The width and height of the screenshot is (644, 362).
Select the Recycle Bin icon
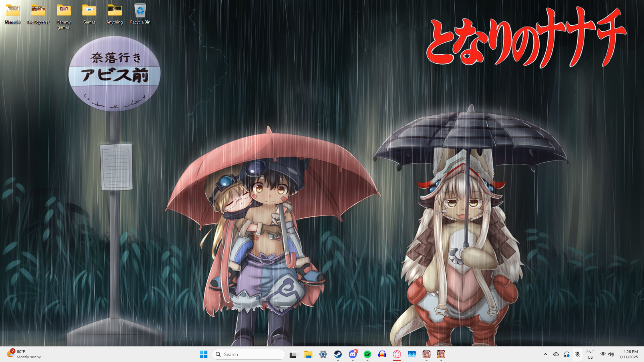[x=140, y=14]
